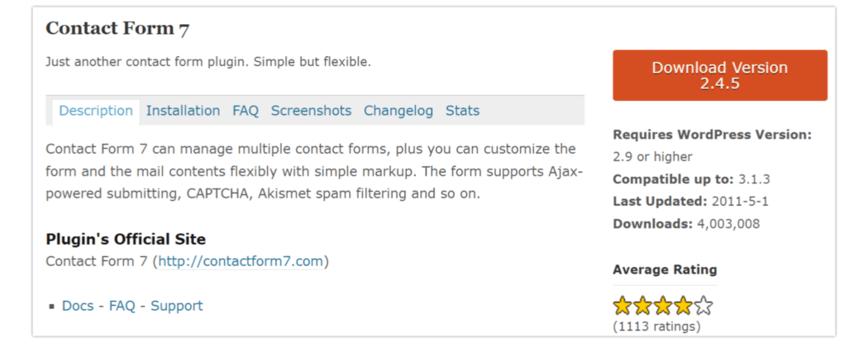Click the (1113 ratings) count text
This screenshot has height=343, width=868.
click(x=656, y=326)
